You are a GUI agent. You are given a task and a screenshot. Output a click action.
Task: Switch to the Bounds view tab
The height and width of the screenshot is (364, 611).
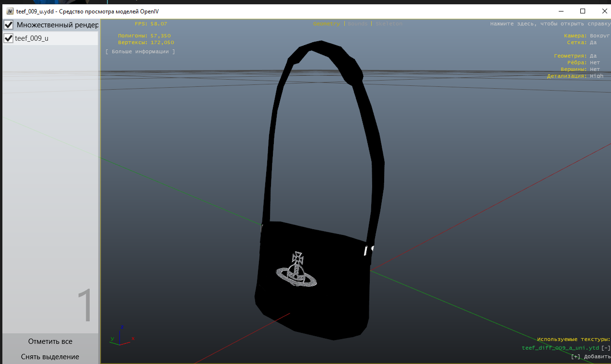coord(358,23)
